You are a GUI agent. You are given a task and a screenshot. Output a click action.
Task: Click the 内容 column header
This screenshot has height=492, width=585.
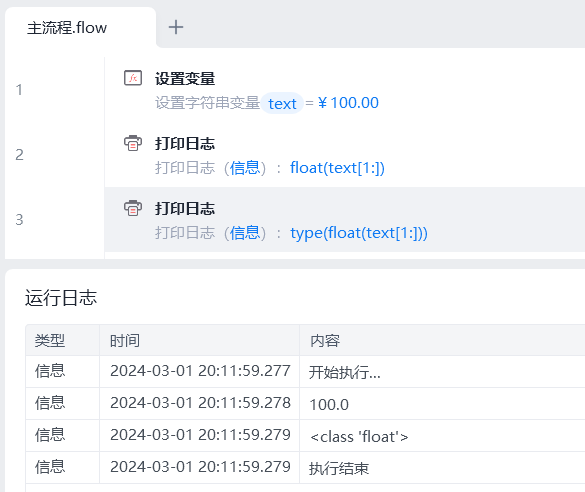[325, 341]
